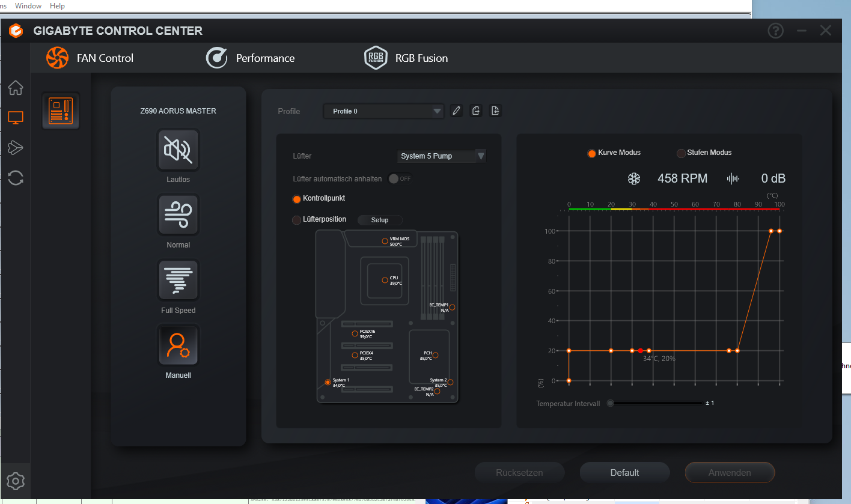Click the curve point at 80°C, 20%
The width and height of the screenshot is (851, 504).
coord(737,351)
